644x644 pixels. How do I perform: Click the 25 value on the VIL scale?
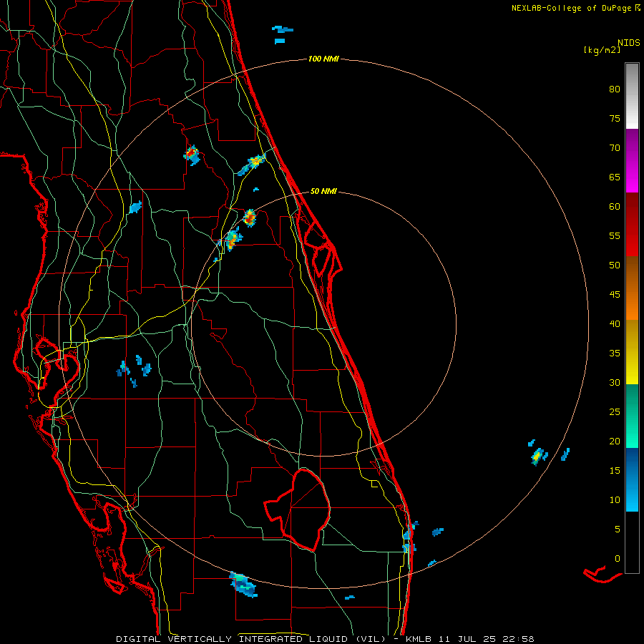tap(615, 411)
